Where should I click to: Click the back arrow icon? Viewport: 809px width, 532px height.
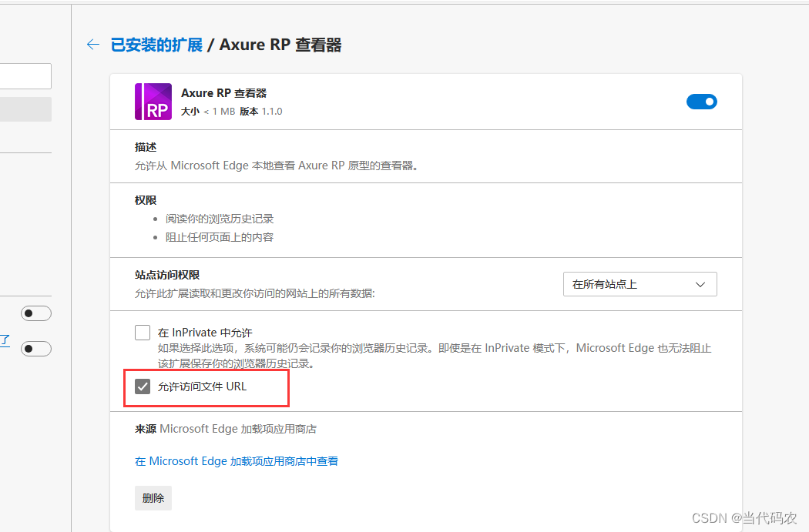pos(93,45)
